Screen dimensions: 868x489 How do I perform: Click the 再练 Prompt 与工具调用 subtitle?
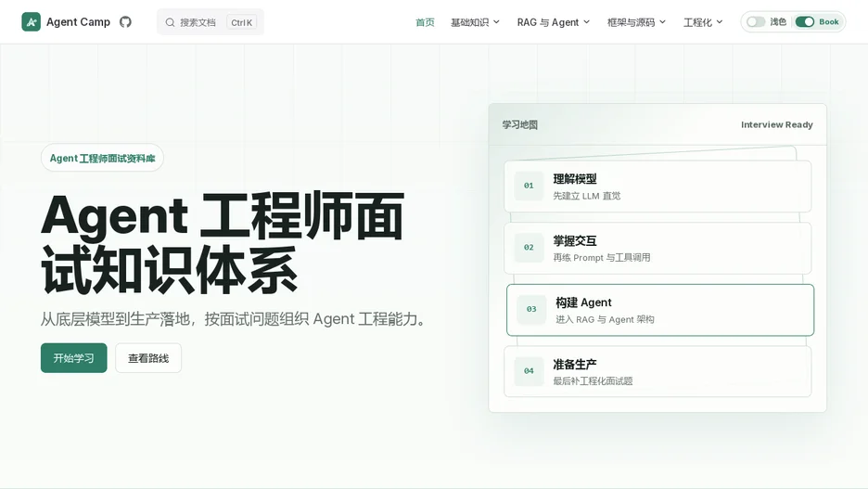(602, 258)
